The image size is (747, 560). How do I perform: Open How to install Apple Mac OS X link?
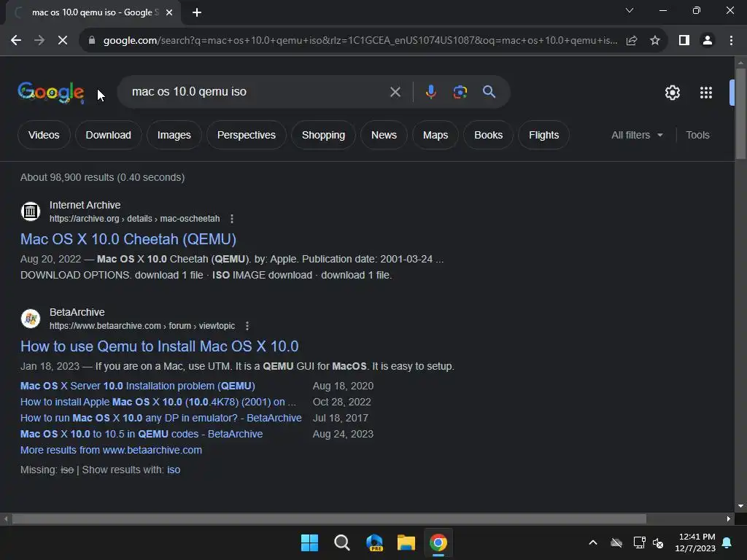tap(158, 402)
